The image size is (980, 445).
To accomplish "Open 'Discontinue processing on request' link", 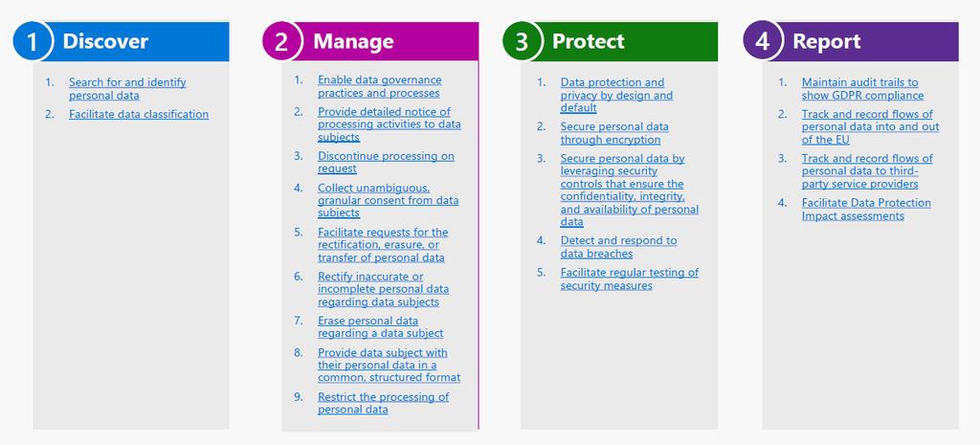I will [x=386, y=163].
